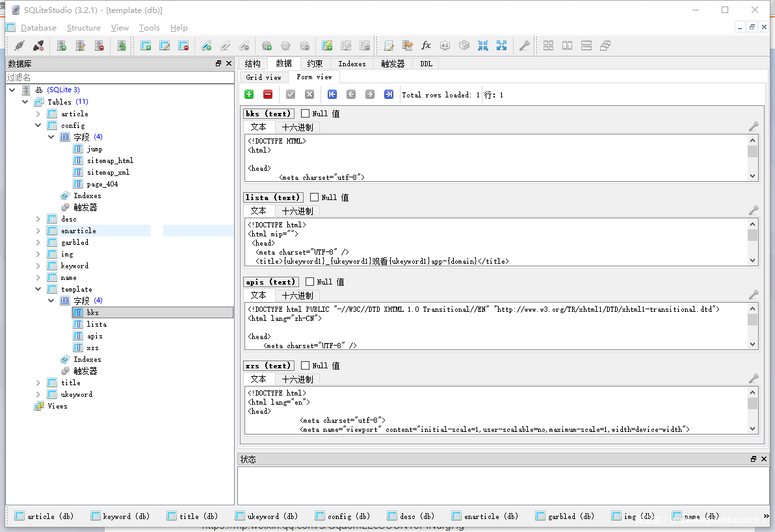Switch to Grid view tab

pyautogui.click(x=263, y=77)
